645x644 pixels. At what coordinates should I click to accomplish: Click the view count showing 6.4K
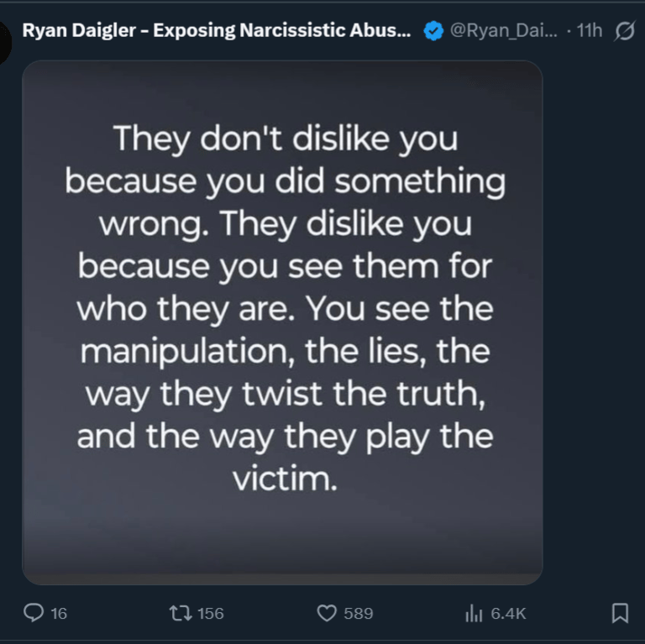click(x=508, y=614)
